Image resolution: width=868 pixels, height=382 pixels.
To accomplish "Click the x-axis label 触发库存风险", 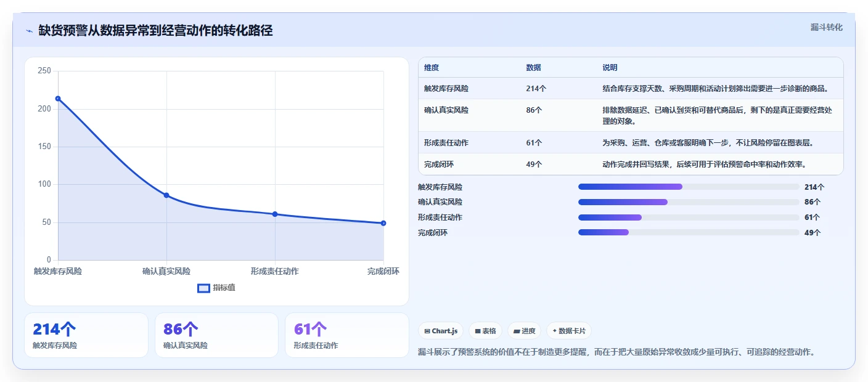I will 58,271.
